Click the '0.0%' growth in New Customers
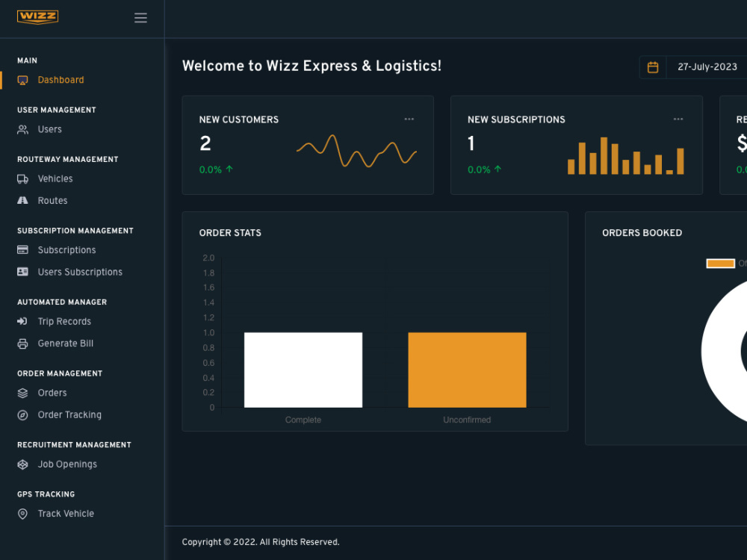 (211, 169)
